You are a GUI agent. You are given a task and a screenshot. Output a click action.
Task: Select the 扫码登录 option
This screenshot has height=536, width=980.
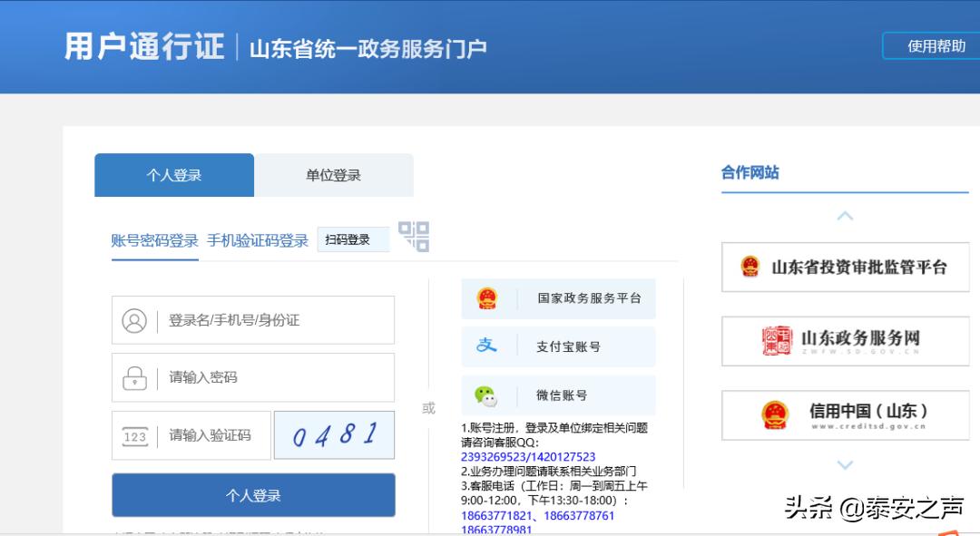353,240
